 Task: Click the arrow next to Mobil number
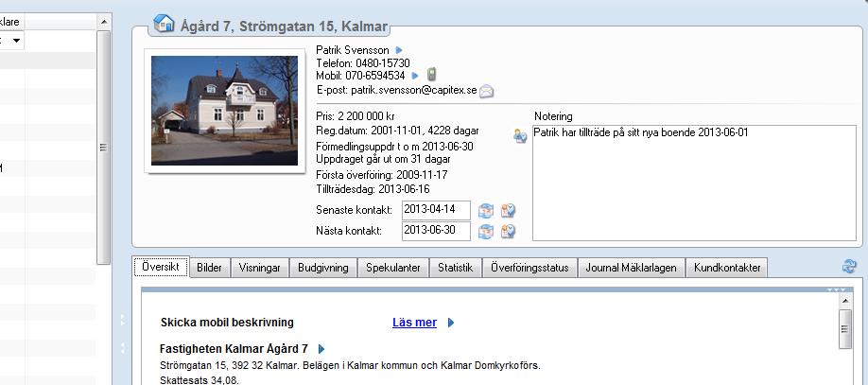click(x=415, y=76)
